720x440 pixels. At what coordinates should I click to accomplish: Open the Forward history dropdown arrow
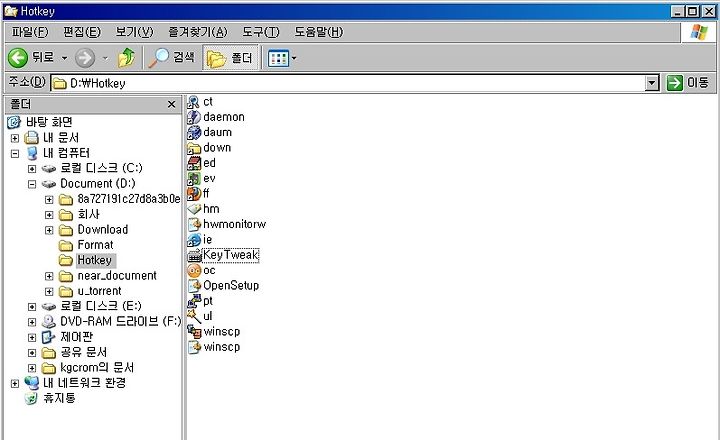[x=105, y=58]
